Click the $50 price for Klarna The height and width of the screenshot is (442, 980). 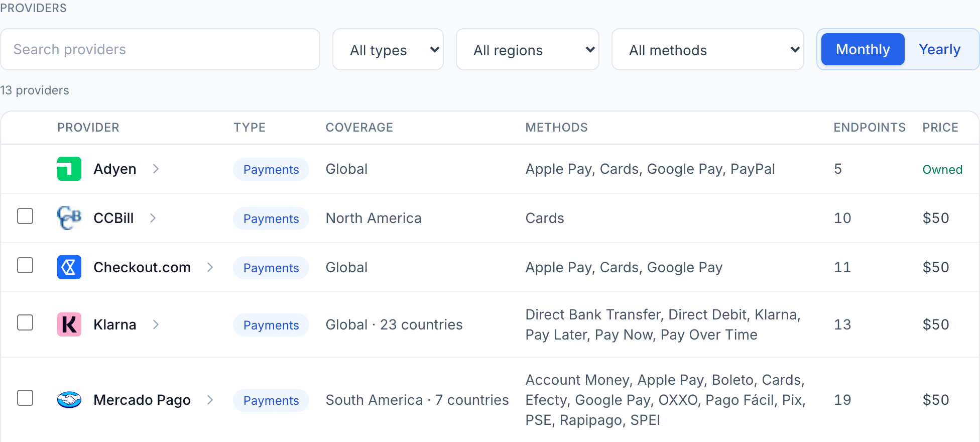tap(936, 324)
